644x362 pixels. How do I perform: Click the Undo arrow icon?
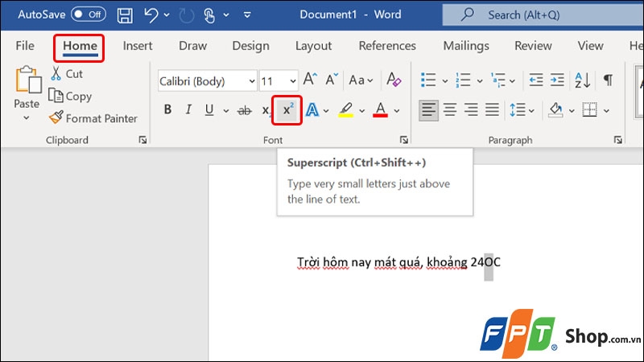click(x=151, y=15)
